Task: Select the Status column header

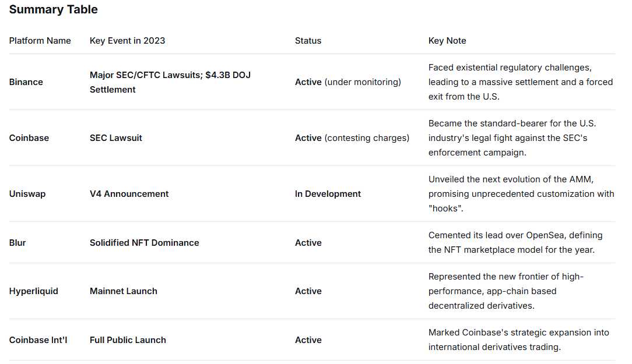Action: (x=307, y=41)
